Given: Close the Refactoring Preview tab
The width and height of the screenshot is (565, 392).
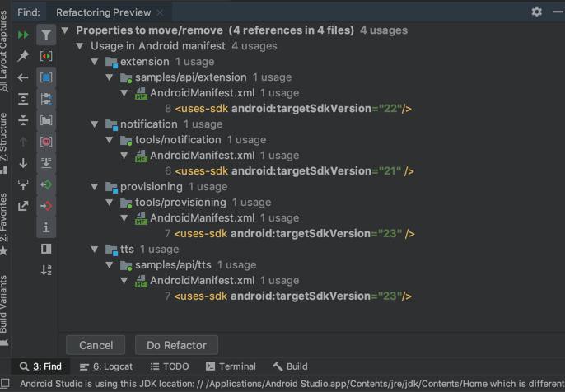Looking at the screenshot, I should (x=160, y=12).
